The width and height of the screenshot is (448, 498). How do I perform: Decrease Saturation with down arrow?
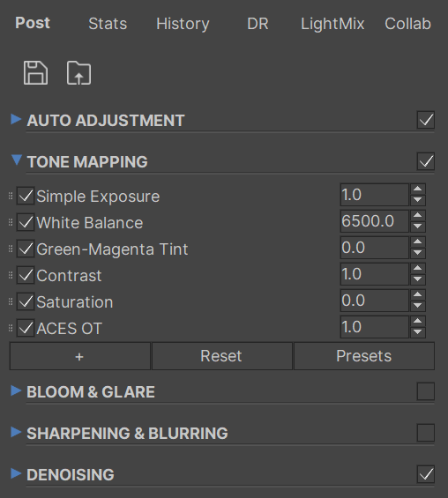[x=417, y=306]
